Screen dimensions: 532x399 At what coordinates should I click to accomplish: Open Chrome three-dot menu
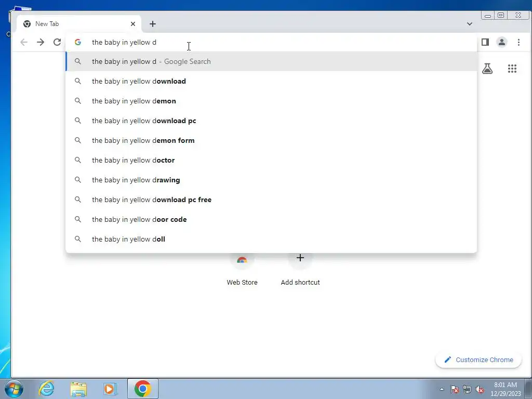[518, 42]
